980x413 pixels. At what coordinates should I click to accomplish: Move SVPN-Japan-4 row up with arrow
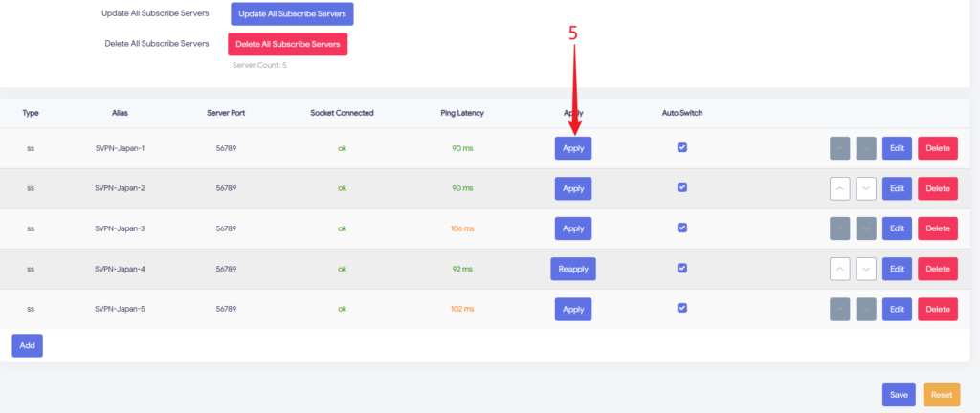click(x=840, y=269)
